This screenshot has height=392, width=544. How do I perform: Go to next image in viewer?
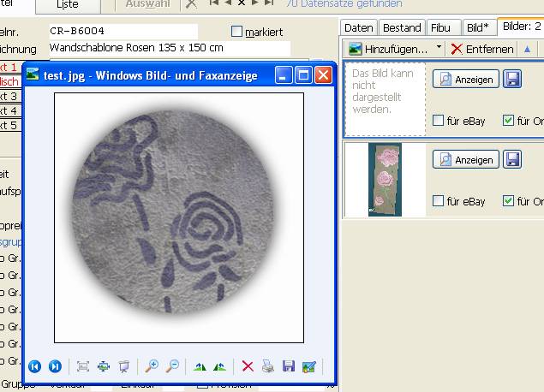tap(55, 366)
